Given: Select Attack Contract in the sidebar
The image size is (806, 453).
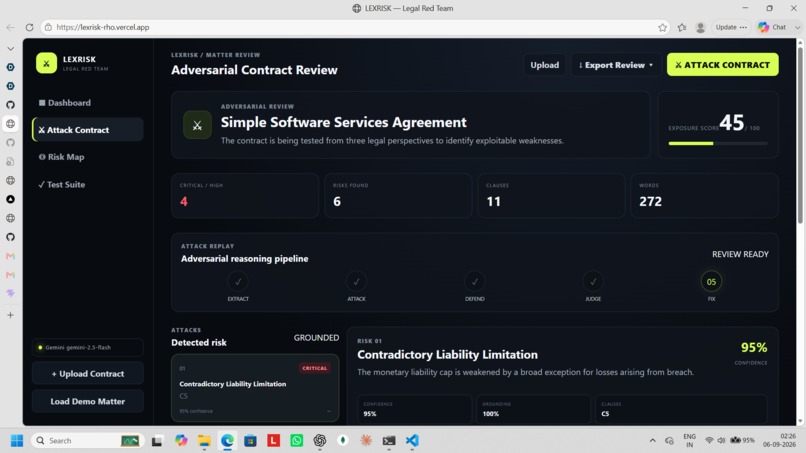Looking at the screenshot, I should click(x=88, y=130).
